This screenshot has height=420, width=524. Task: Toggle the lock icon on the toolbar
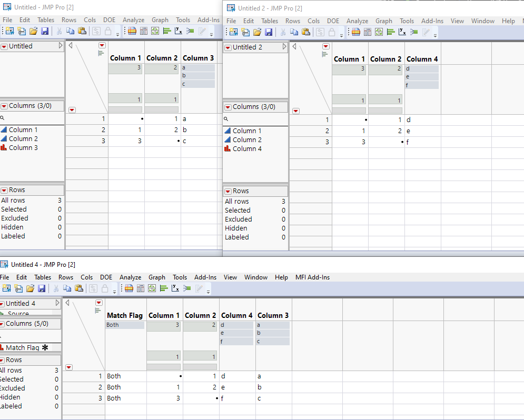[x=104, y=288]
